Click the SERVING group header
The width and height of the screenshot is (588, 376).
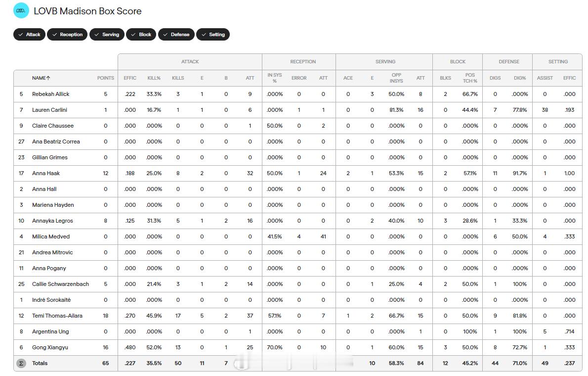click(x=385, y=62)
